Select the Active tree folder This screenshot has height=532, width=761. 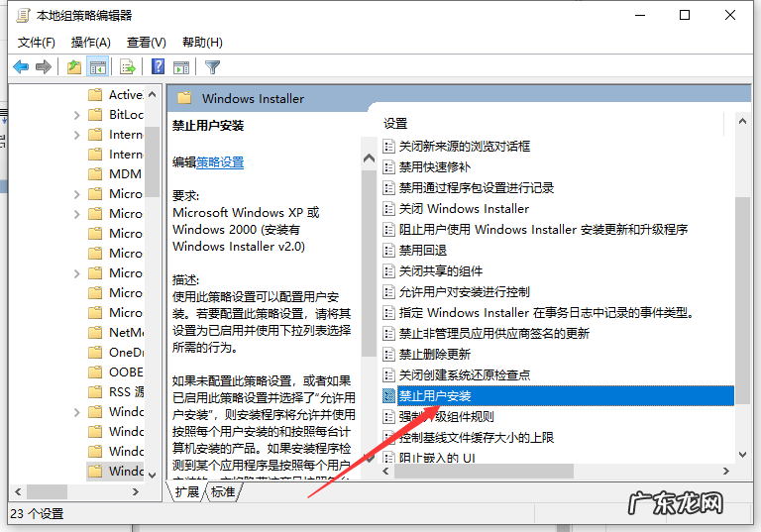[116, 95]
